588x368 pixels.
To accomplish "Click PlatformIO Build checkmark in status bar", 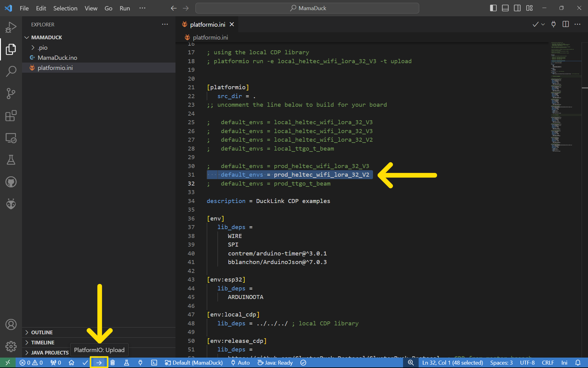I will point(85,363).
